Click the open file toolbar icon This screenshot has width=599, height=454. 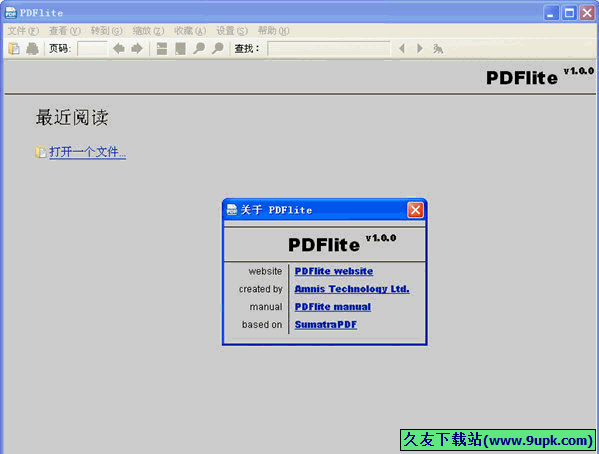coord(14,49)
